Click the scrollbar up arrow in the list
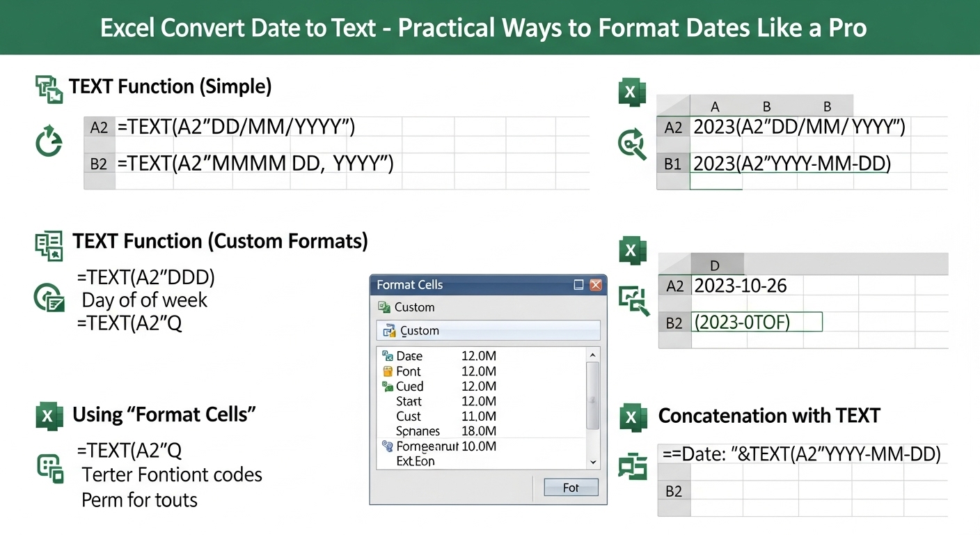 [592, 355]
